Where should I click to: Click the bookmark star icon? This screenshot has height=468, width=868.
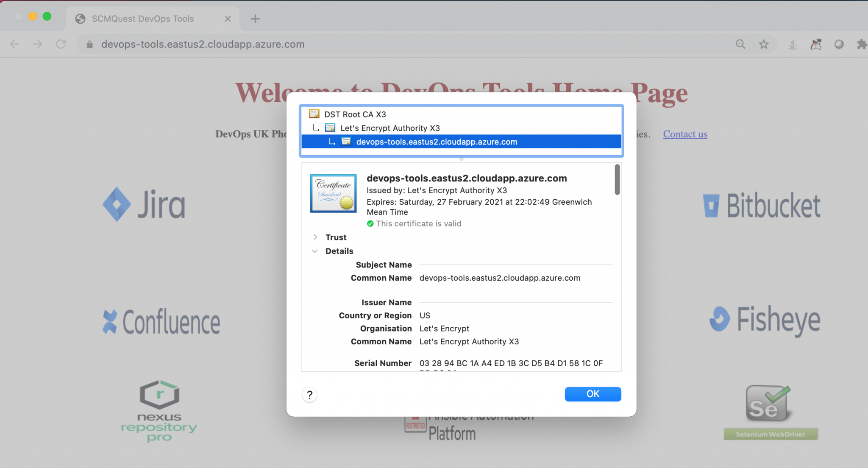(x=764, y=44)
